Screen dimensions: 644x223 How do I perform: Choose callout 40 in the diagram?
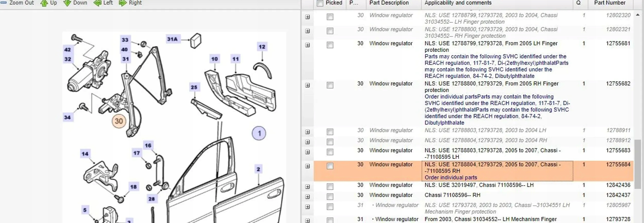point(124,49)
